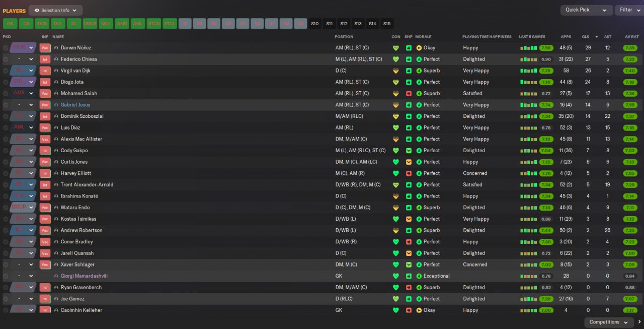The width and height of the screenshot is (644, 329).
Task: Toggle the picked checkmark for Giorgi Mamardashvili
Action: point(6,276)
